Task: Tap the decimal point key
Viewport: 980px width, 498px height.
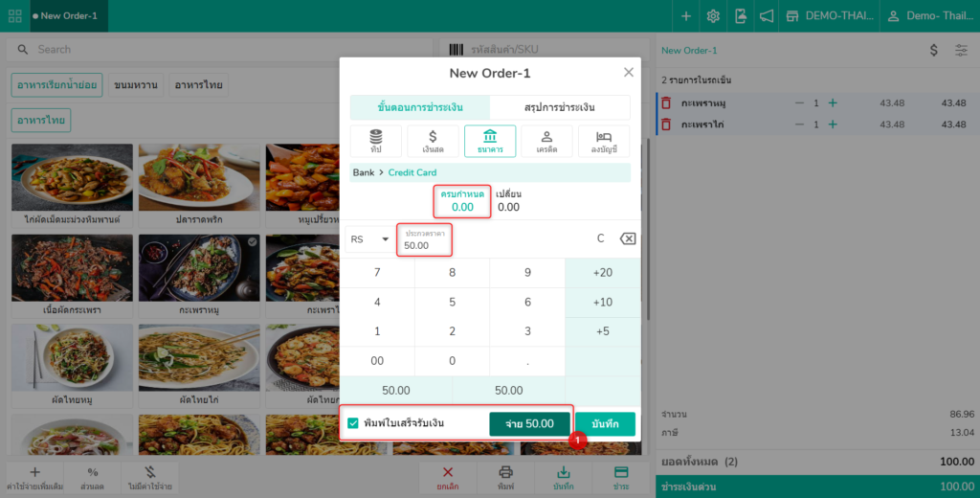Action: (x=527, y=361)
